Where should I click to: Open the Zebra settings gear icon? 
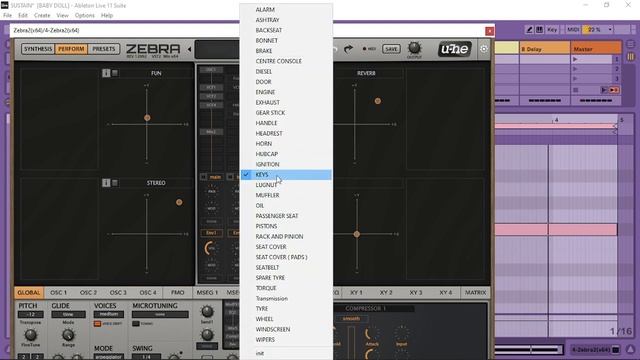484,49
